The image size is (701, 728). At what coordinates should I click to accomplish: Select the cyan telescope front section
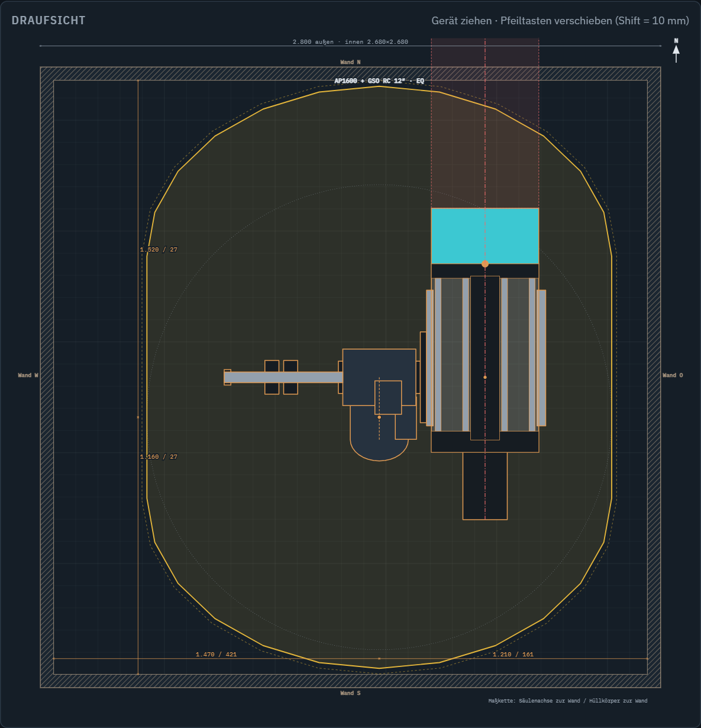pos(485,236)
